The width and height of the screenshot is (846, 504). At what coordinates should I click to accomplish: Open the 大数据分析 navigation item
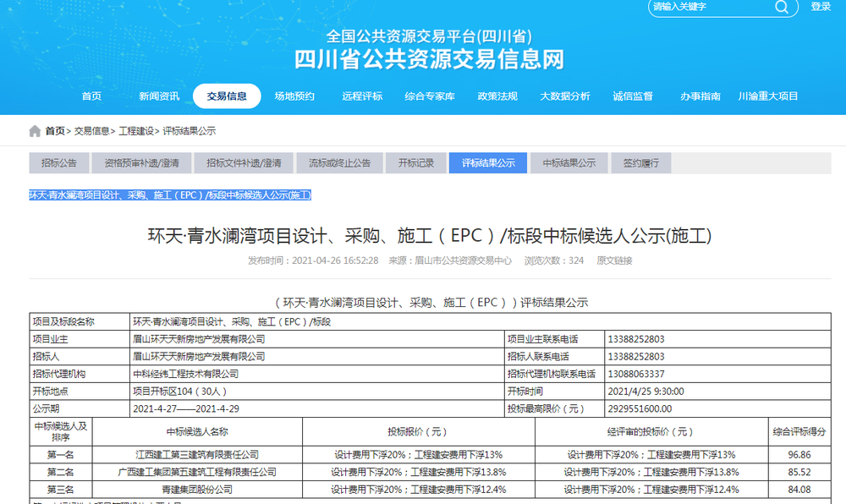(565, 96)
